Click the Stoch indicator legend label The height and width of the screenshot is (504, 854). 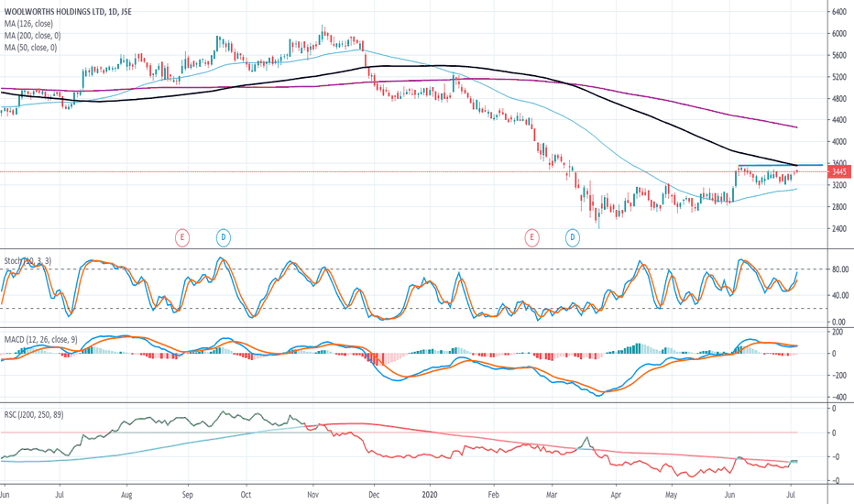pos(27,261)
